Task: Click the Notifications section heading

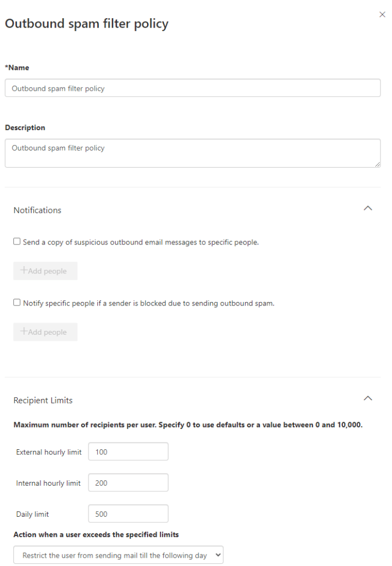Action: click(x=37, y=210)
